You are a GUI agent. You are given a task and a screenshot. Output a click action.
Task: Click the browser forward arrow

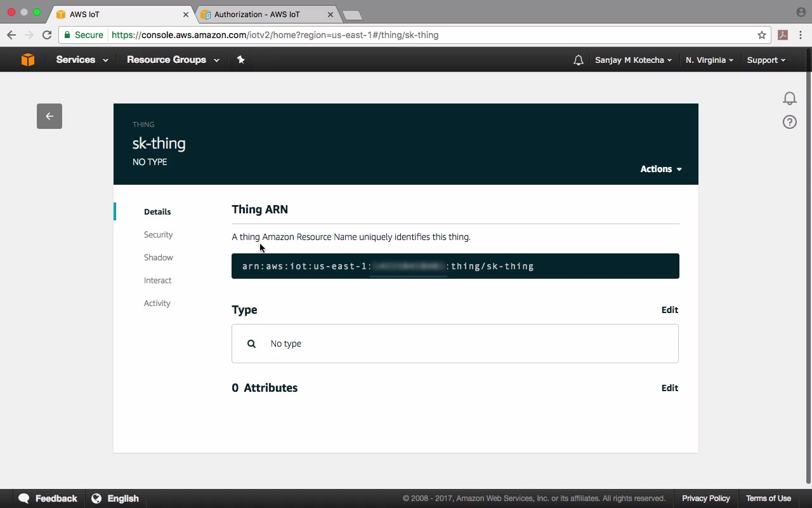(x=29, y=35)
